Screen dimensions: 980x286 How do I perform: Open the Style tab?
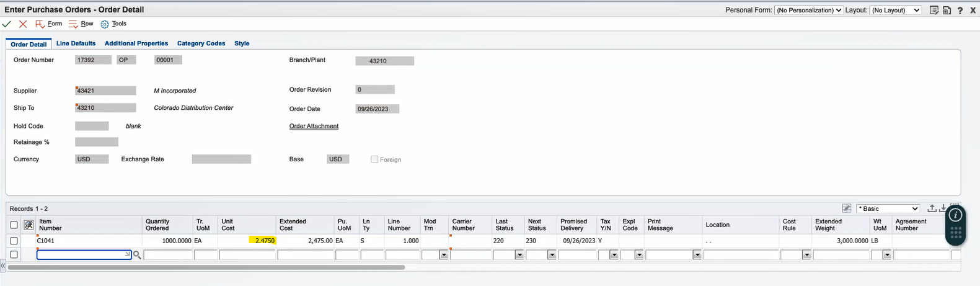[242, 43]
